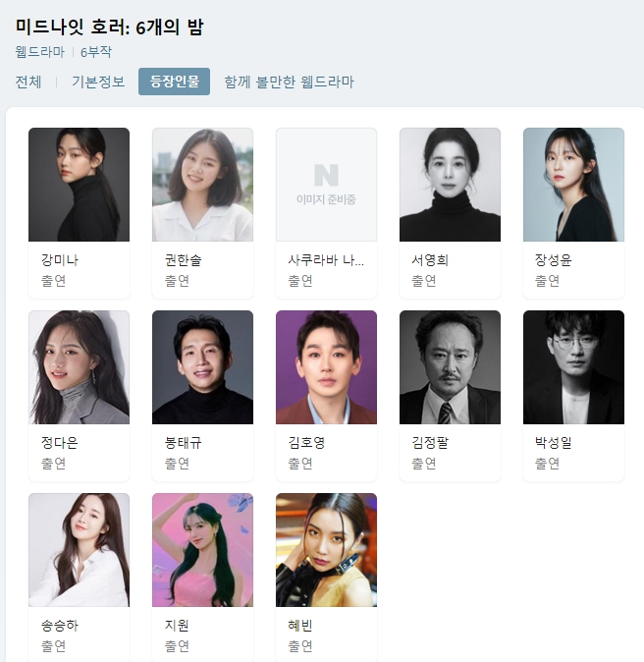Screen dimensions: 644x662
Task: Select the 봉태규 profile picture
Action: click(x=202, y=367)
